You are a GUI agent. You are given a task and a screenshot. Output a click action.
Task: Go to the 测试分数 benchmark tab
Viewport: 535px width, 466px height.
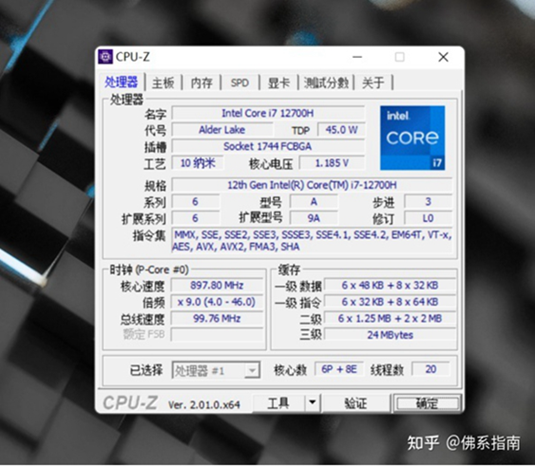pyautogui.click(x=326, y=83)
